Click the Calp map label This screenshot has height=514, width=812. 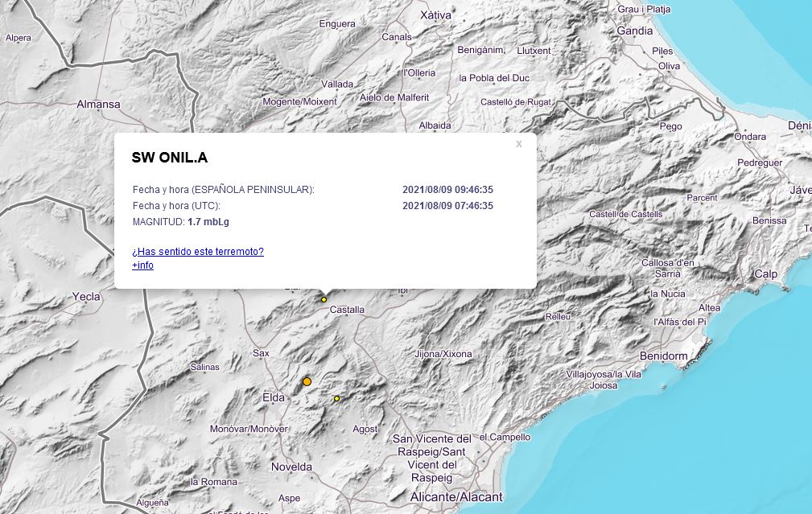(x=765, y=273)
